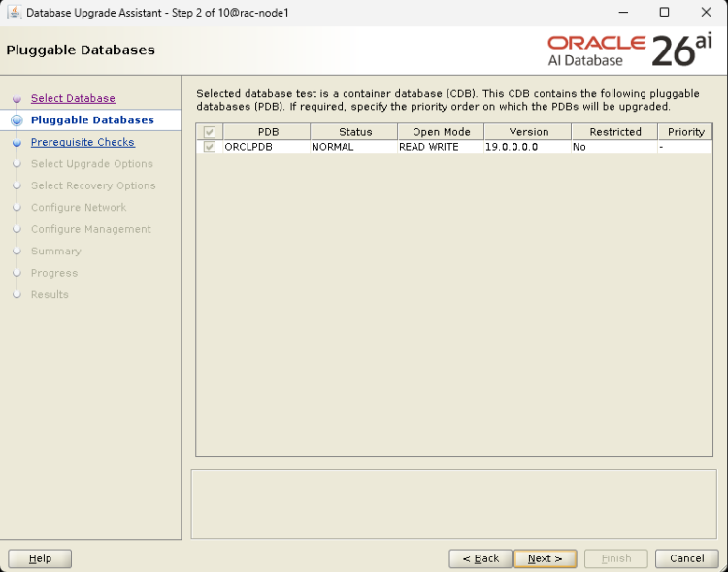Sort by the Status column header
The height and width of the screenshot is (572, 728).
[354, 132]
